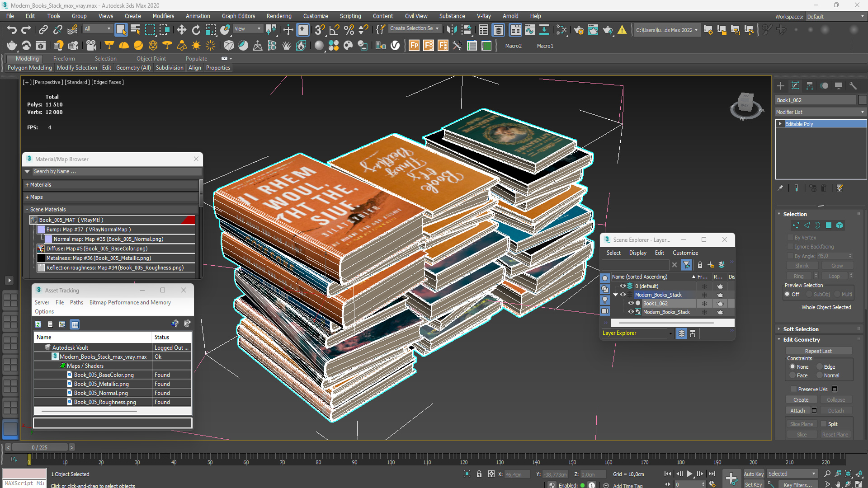
Task: Select Vertex sub-object level icon
Action: pos(796,225)
